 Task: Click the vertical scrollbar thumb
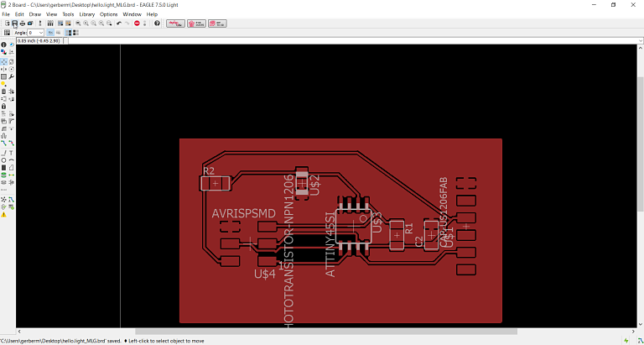[641, 144]
